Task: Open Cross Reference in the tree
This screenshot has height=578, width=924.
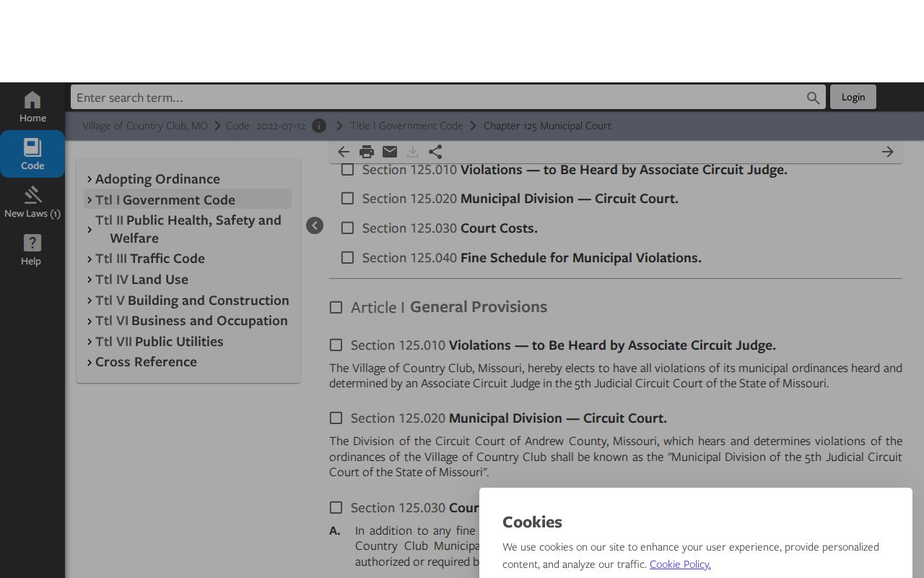Action: (x=146, y=362)
